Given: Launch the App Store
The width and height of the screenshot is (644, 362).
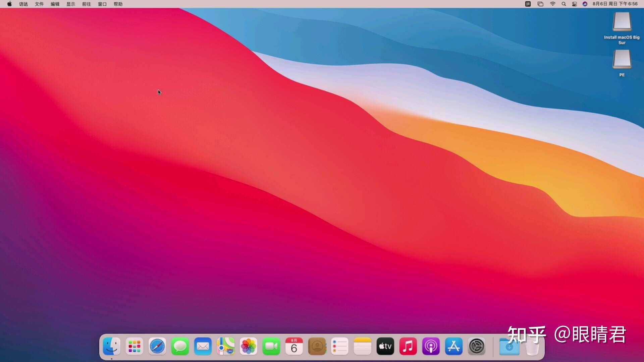Looking at the screenshot, I should (x=453, y=346).
